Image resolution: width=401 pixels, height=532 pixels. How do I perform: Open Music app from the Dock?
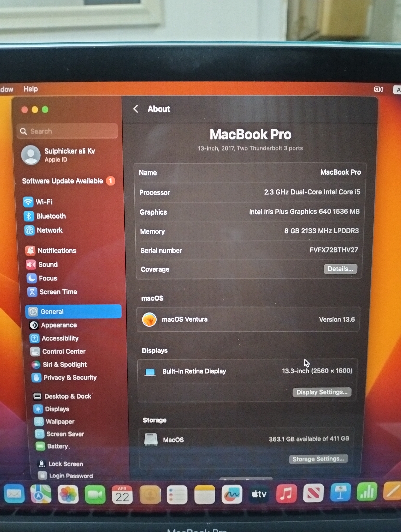tap(286, 494)
